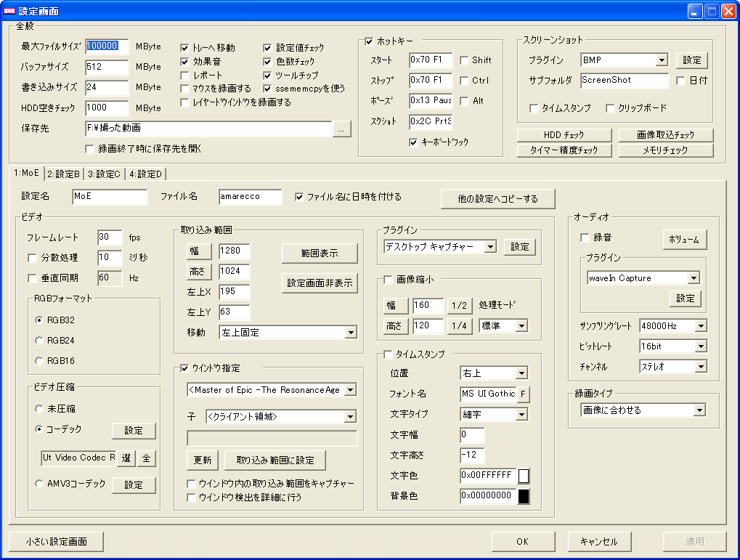Open 16bit bitrate dropdown
740x560 pixels.
[x=701, y=346]
